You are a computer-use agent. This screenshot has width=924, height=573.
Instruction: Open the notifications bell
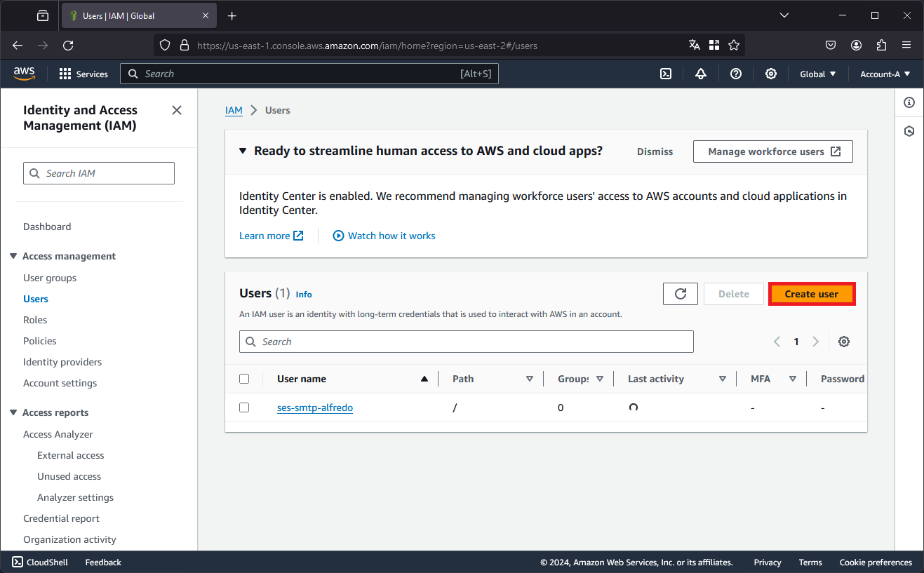click(701, 74)
